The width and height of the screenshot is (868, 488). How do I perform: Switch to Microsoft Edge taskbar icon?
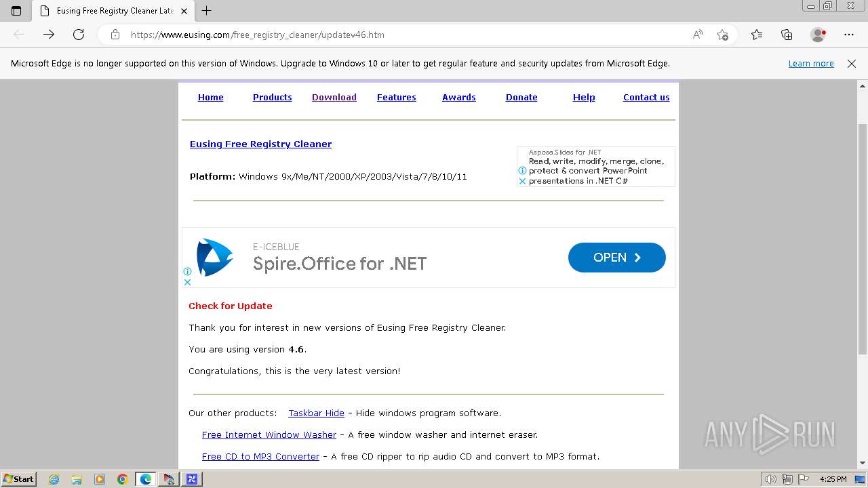[146, 479]
